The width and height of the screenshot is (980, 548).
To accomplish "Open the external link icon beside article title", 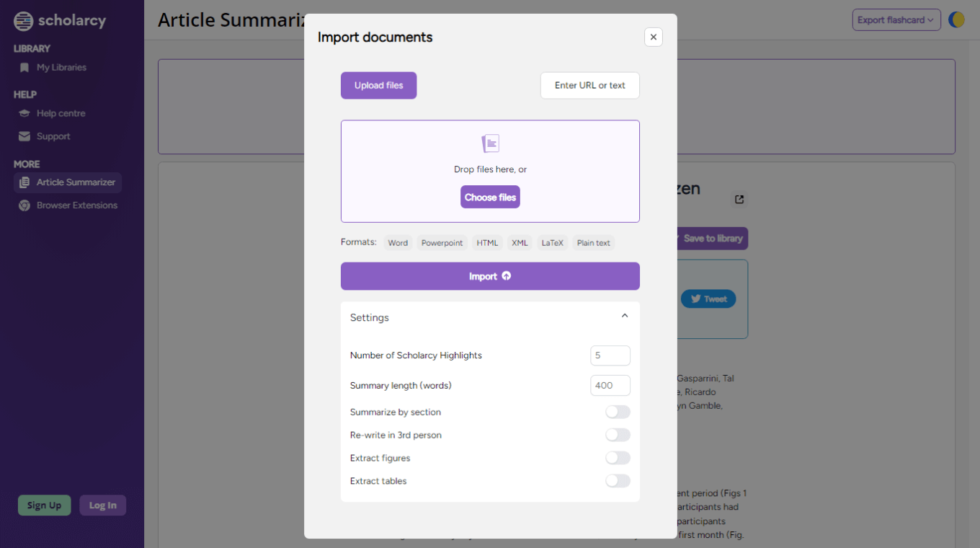I will pos(739,200).
